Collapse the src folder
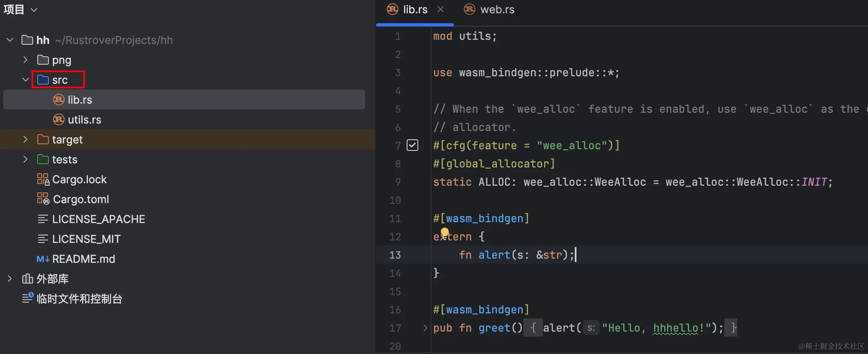The width and height of the screenshot is (868, 354). coord(25,80)
